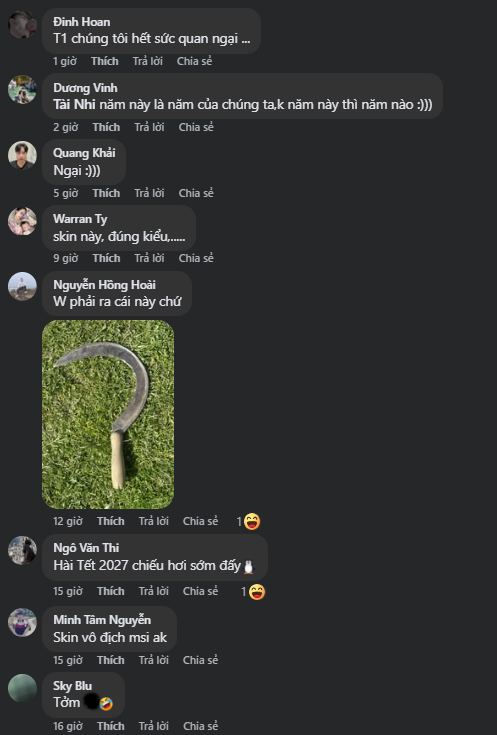Viewport: 497px width, 735px height.
Task: Reply to Minh Tâm Nguyễn's comment
Action: coord(154,660)
